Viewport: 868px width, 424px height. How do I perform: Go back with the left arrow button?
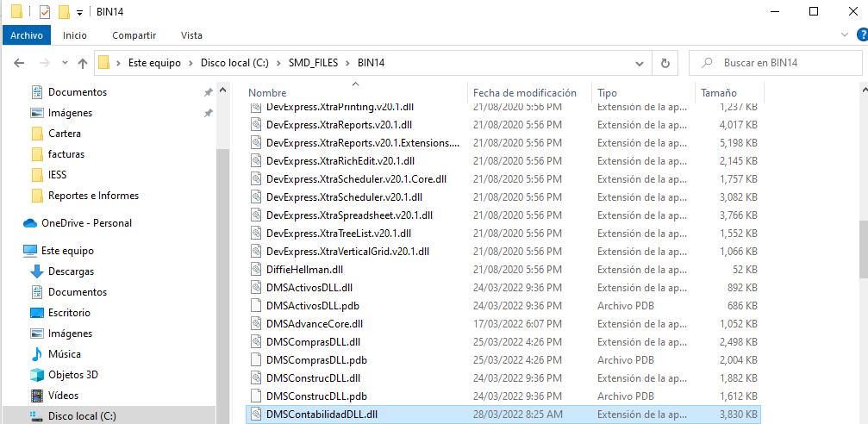pos(19,63)
